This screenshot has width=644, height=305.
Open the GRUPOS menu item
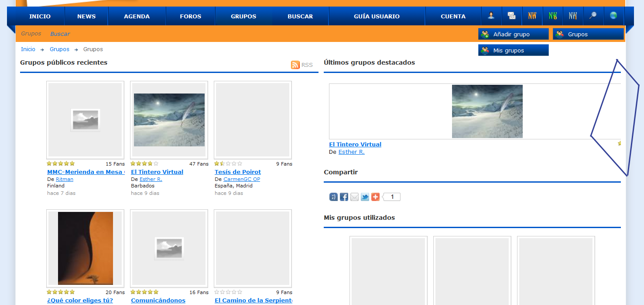coord(243,16)
